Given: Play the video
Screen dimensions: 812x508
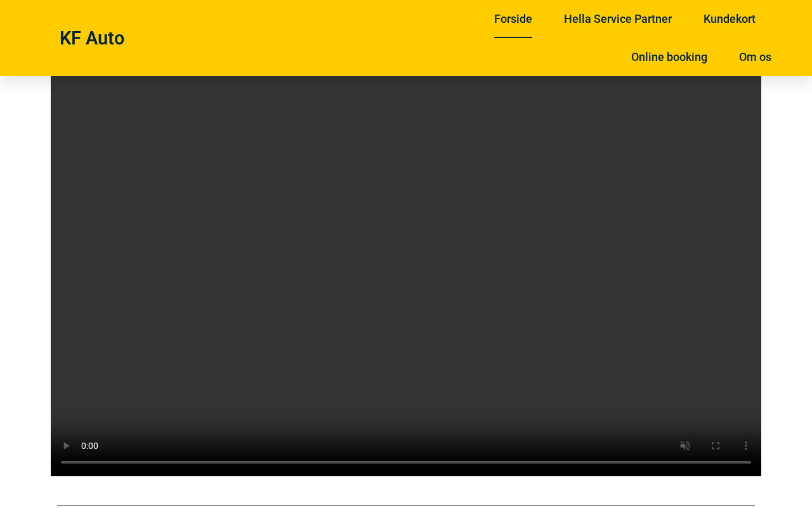Looking at the screenshot, I should pos(66,446).
